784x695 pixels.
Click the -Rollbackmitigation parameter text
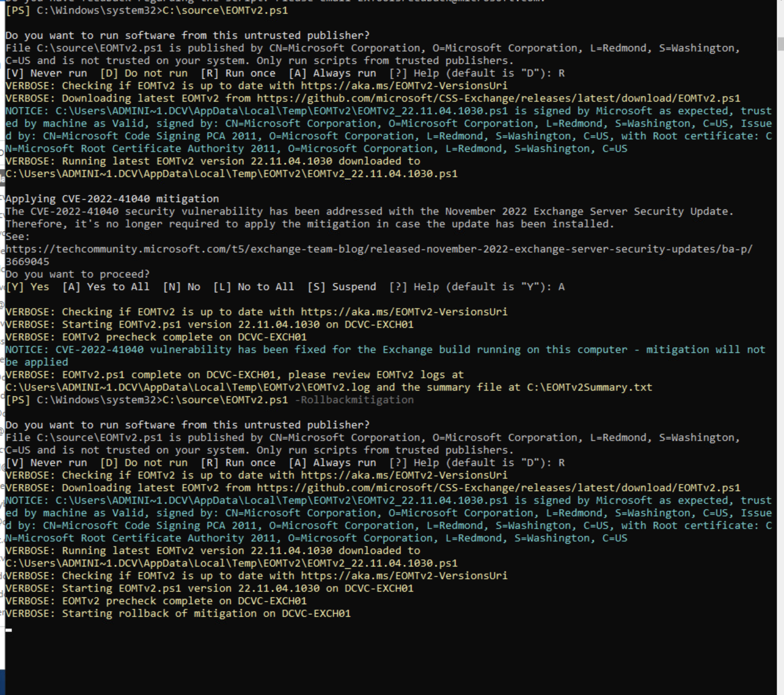[354, 400]
